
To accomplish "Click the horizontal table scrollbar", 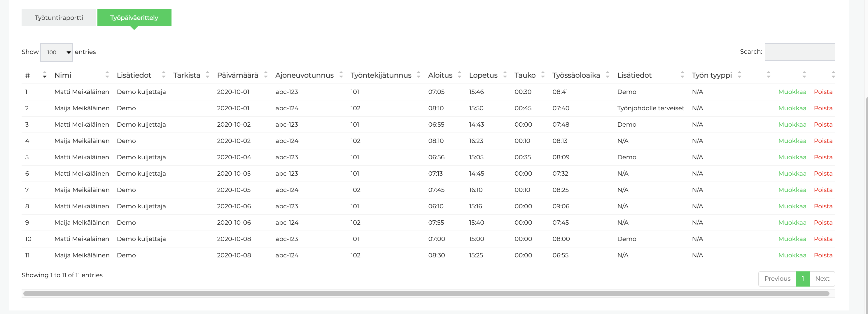I will tap(426, 293).
